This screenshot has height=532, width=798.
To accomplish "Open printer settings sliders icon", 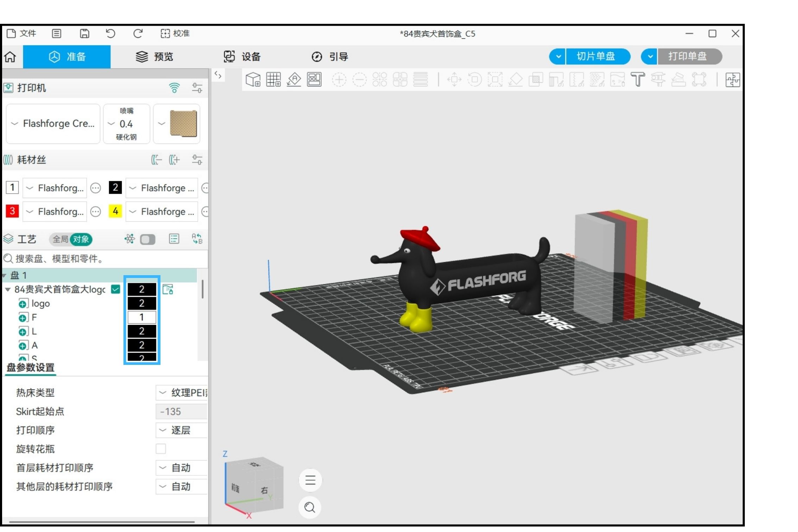I will coord(197,88).
